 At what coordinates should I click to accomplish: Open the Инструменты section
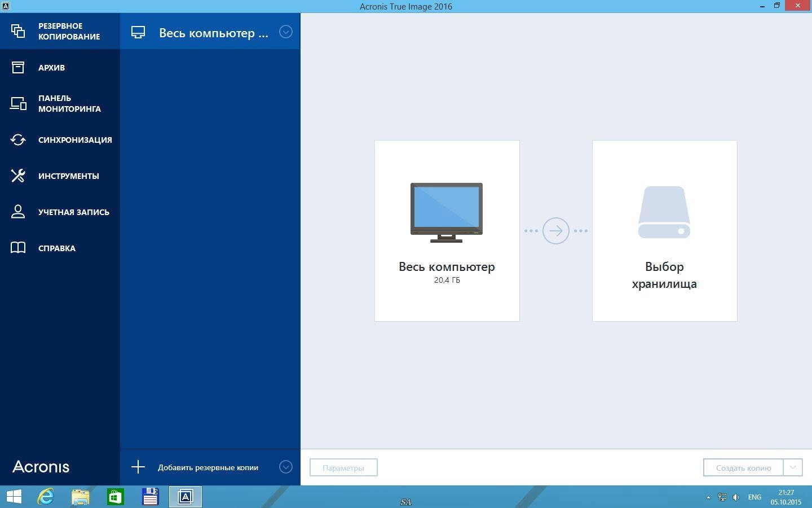coord(60,176)
